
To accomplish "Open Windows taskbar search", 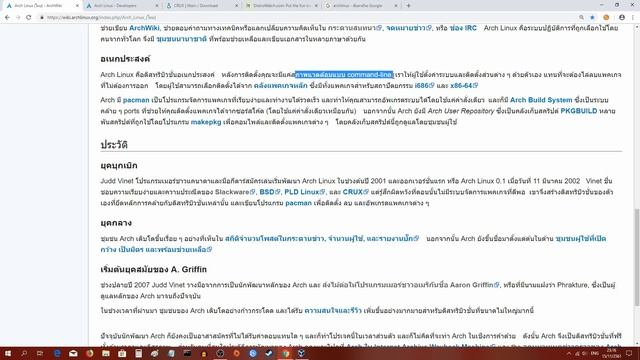I will click(x=24, y=353).
